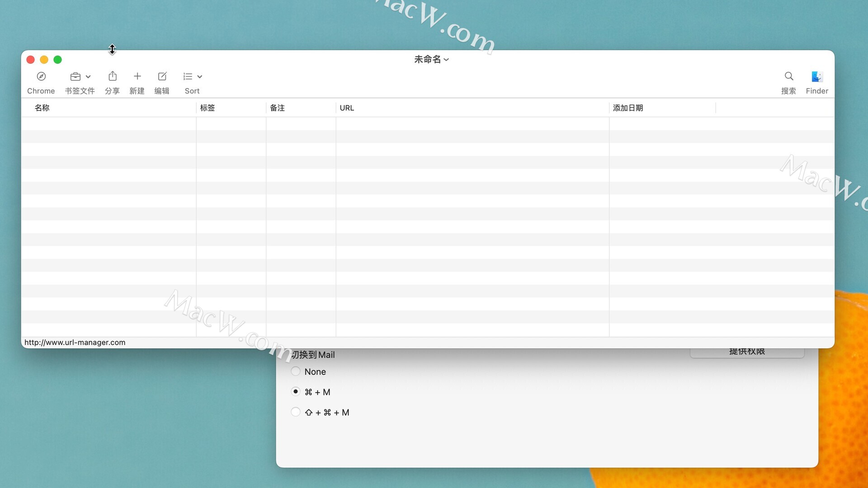Minimize the window with yellow button
Viewport: 868px width, 488px height.
coord(44,60)
